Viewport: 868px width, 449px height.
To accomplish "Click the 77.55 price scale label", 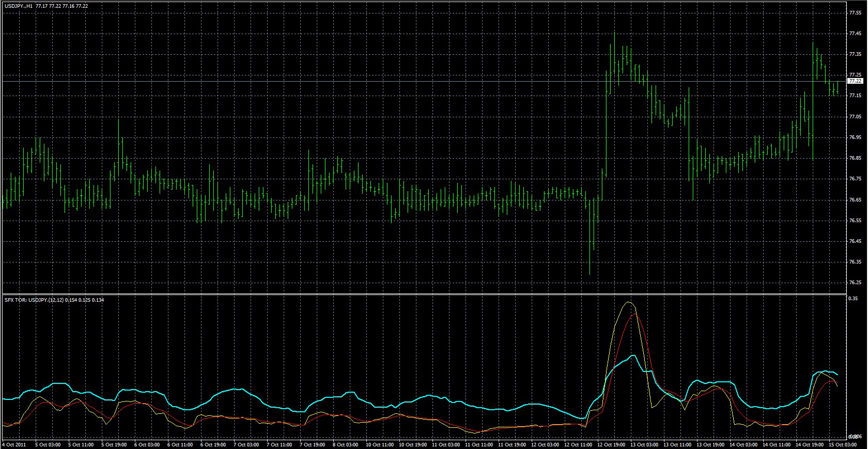I will tap(855, 13).
